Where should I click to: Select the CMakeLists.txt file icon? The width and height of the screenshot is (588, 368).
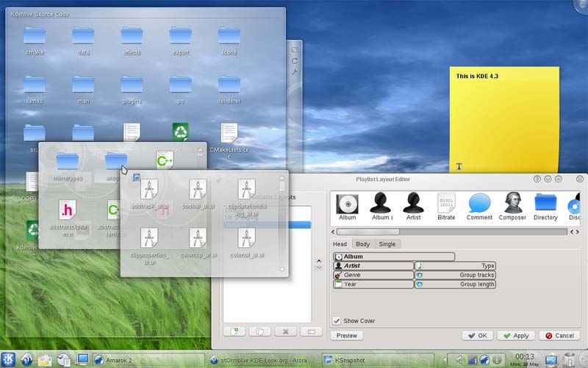tap(229, 133)
